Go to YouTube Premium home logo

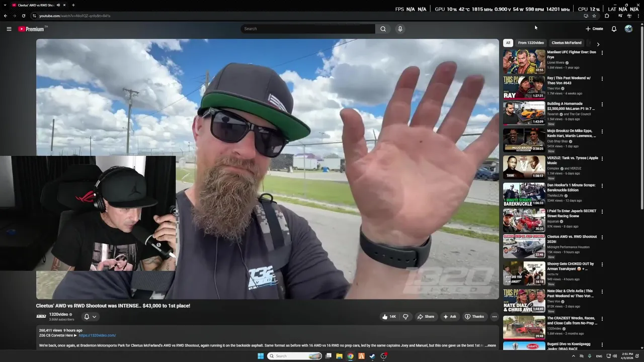click(x=32, y=29)
